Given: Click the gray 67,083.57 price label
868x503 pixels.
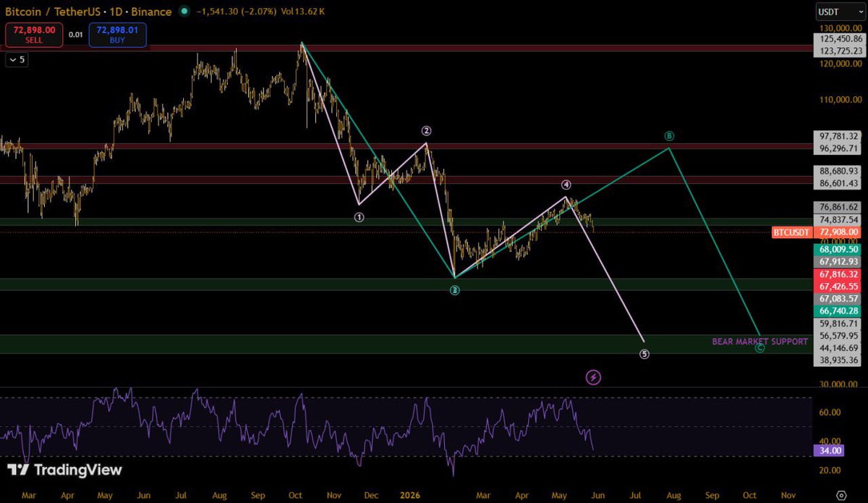Looking at the screenshot, I should (x=838, y=298).
